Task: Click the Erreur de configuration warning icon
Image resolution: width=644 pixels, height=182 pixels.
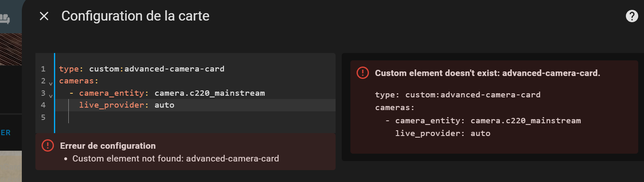Action: (x=48, y=145)
